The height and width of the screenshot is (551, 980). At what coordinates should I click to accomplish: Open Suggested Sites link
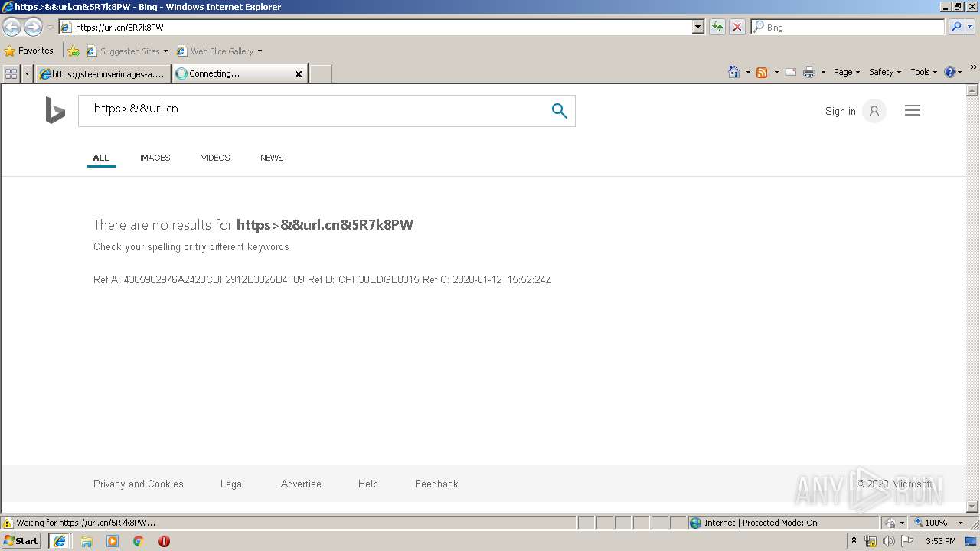point(126,51)
